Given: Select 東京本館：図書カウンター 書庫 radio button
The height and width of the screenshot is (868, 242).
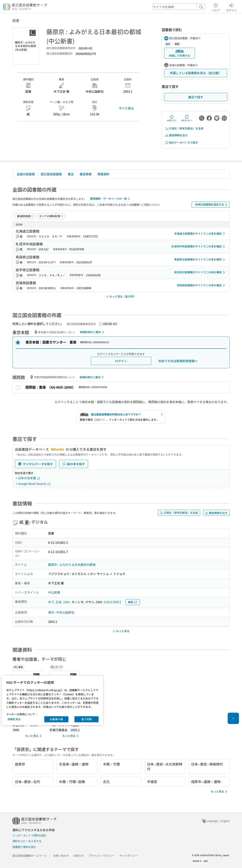Looking at the screenshot, I should click(x=18, y=342).
